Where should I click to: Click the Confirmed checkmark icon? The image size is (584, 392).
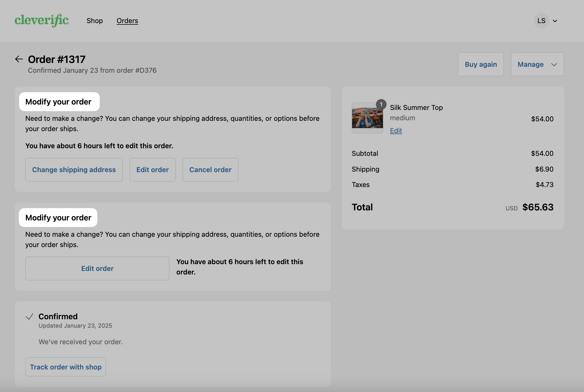pyautogui.click(x=29, y=317)
